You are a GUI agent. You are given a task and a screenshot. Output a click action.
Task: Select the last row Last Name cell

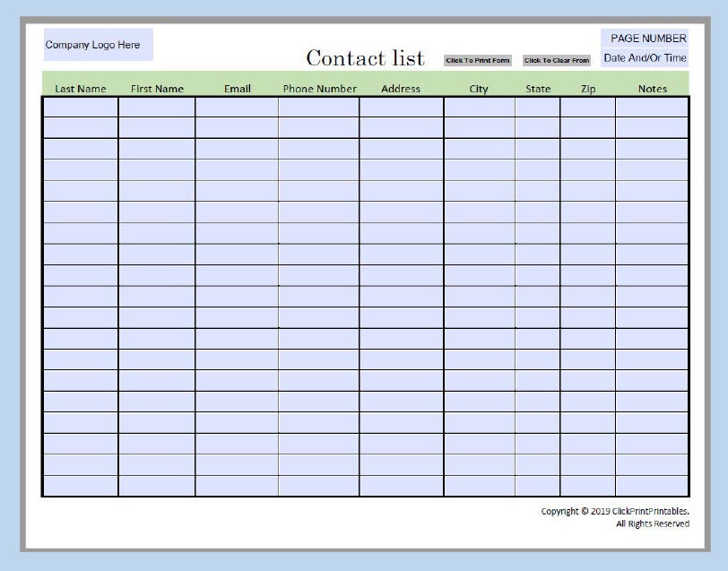pyautogui.click(x=81, y=486)
